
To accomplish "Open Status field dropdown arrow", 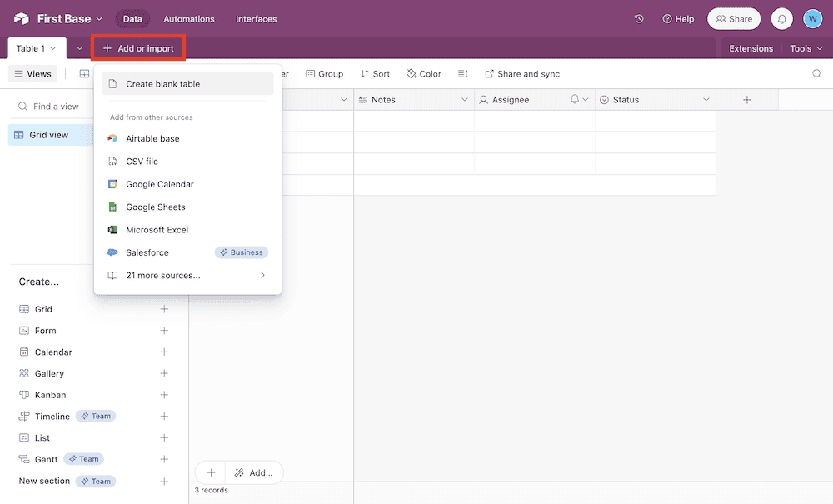I will 706,100.
